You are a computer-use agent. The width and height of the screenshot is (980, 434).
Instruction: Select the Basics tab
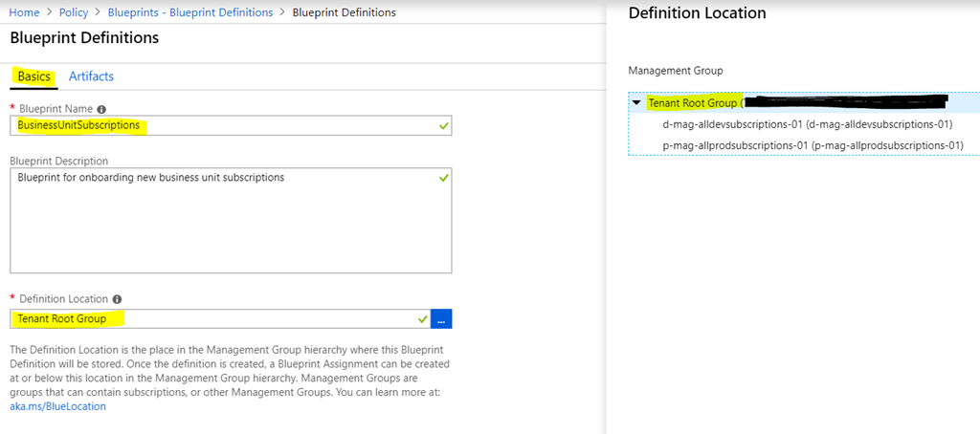tap(33, 76)
